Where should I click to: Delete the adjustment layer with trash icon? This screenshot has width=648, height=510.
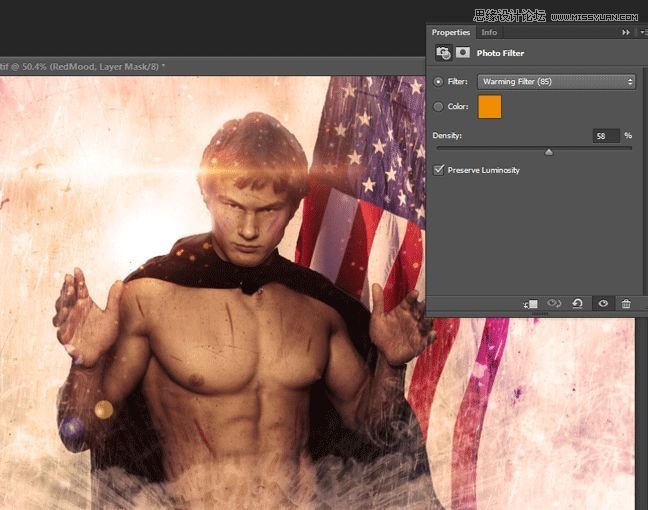[626, 304]
